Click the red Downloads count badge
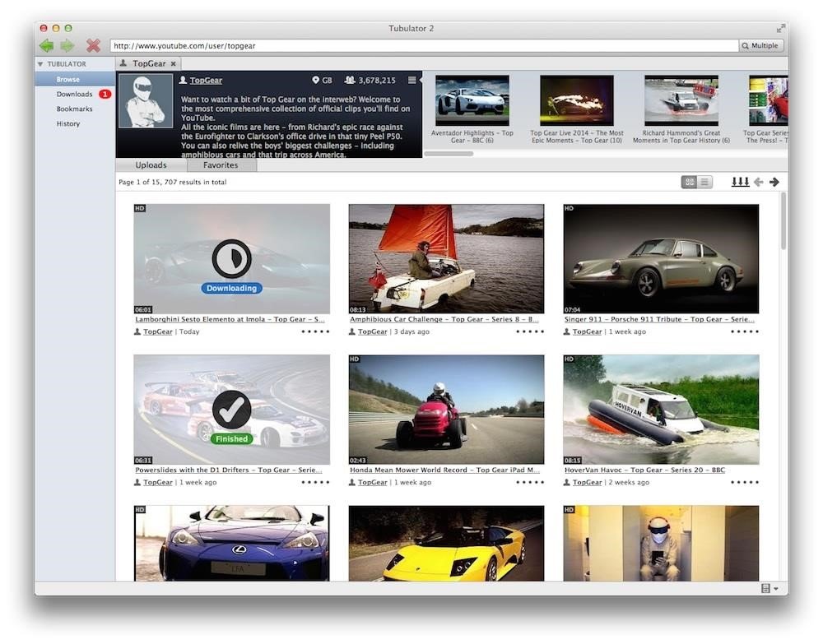823x644 pixels. point(105,95)
